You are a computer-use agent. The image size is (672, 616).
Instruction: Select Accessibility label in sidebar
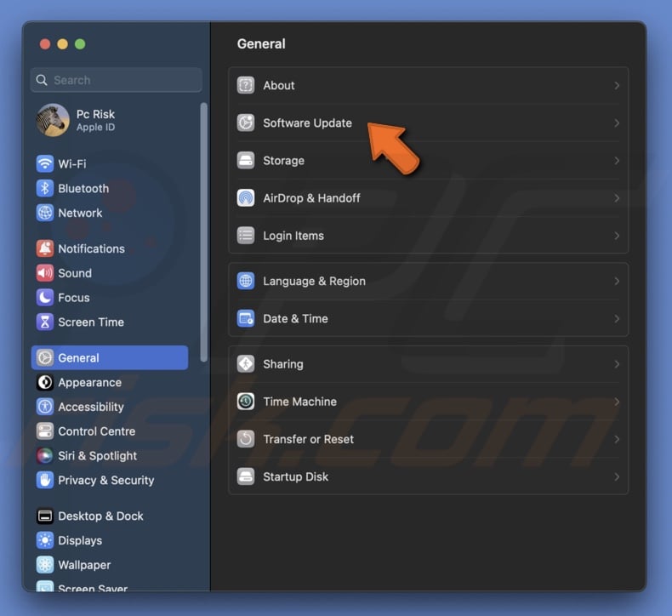(x=91, y=407)
